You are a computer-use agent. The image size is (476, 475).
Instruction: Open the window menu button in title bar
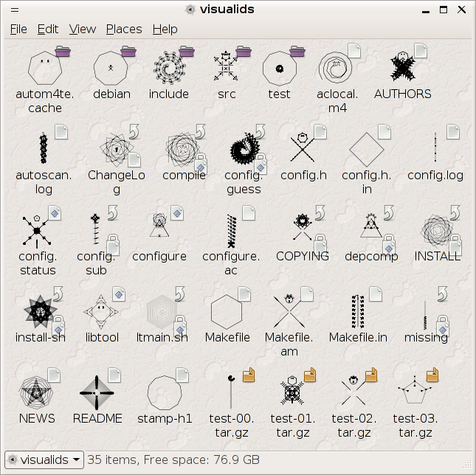point(15,10)
